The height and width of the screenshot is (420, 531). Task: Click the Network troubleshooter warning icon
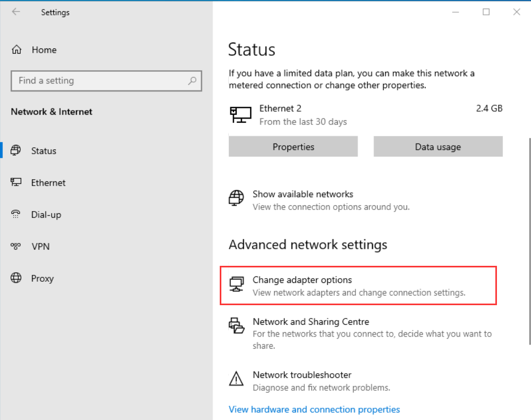click(236, 379)
